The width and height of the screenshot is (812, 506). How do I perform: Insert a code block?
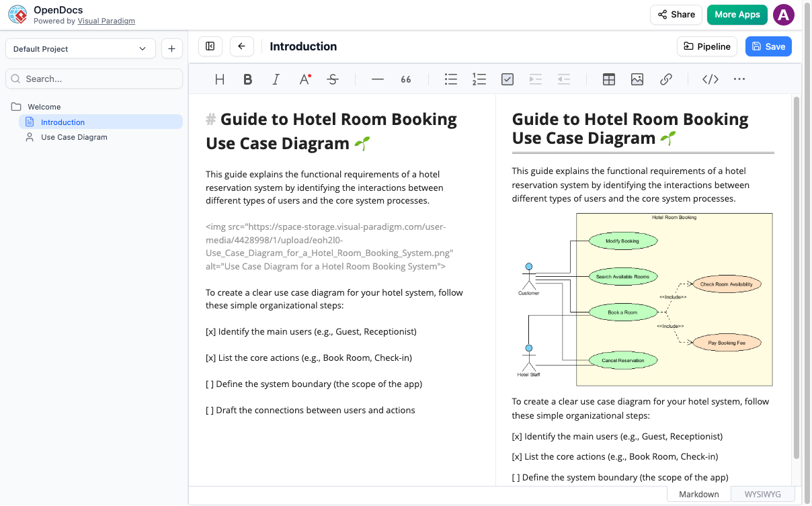710,79
